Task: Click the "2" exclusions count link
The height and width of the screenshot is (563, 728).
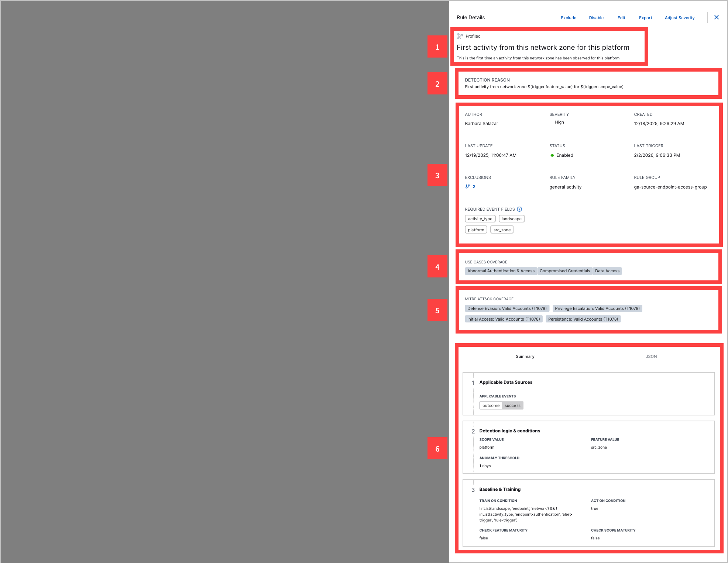Action: pyautogui.click(x=474, y=186)
